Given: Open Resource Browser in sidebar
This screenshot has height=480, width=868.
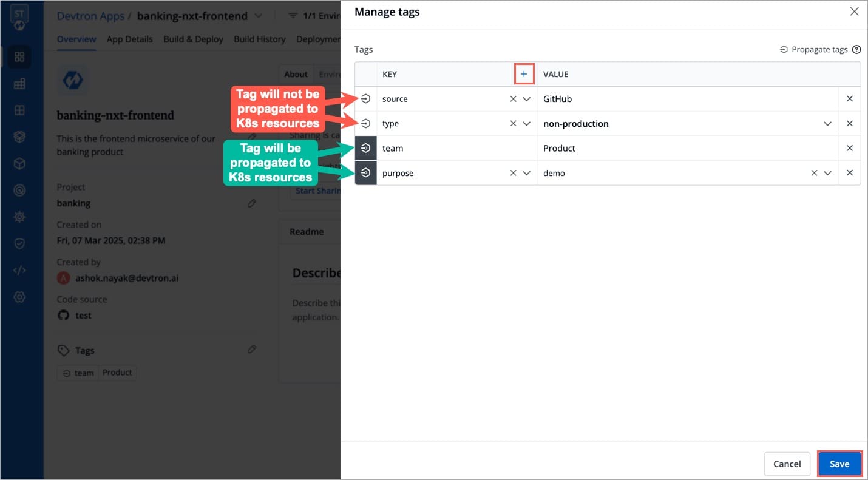Looking at the screenshot, I should [19, 110].
